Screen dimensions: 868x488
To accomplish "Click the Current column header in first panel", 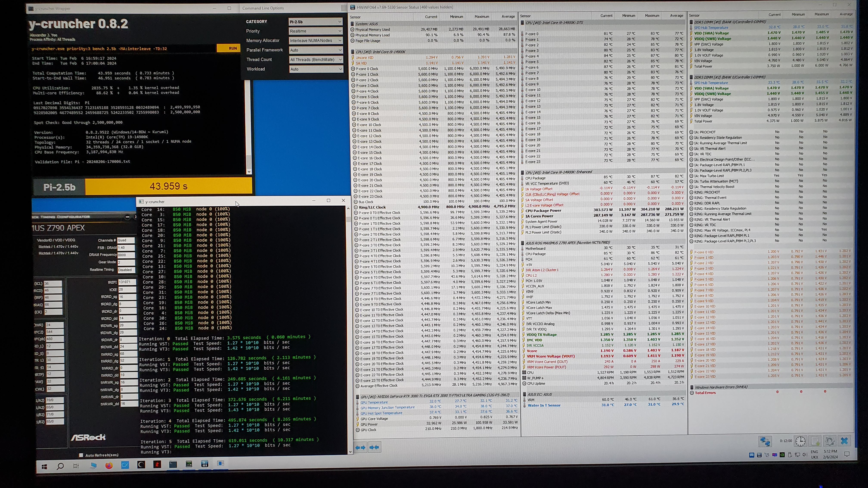I will point(431,17).
